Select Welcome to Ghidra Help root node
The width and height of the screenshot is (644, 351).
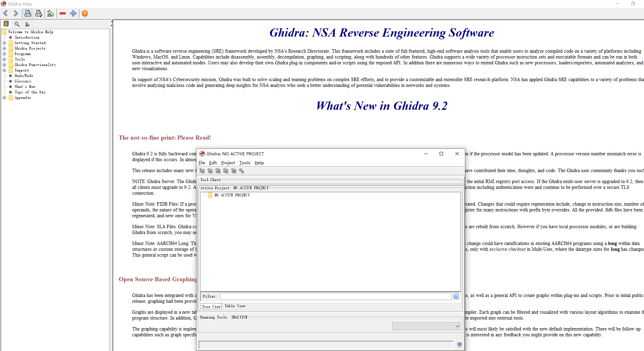pos(31,32)
